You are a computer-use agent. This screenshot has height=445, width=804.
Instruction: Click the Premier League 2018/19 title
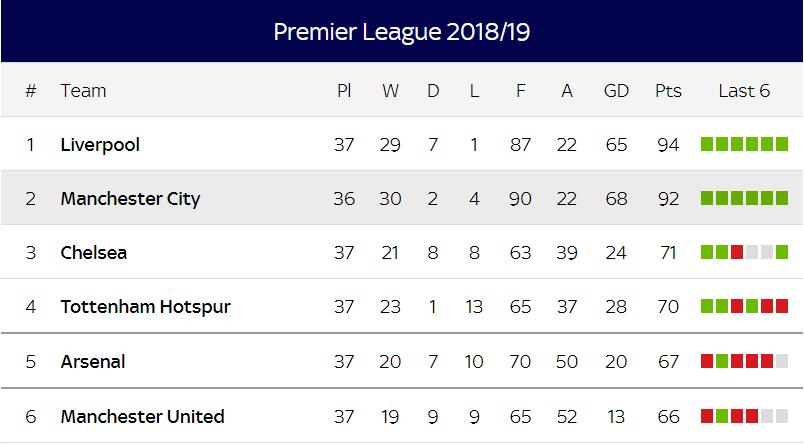(401, 32)
